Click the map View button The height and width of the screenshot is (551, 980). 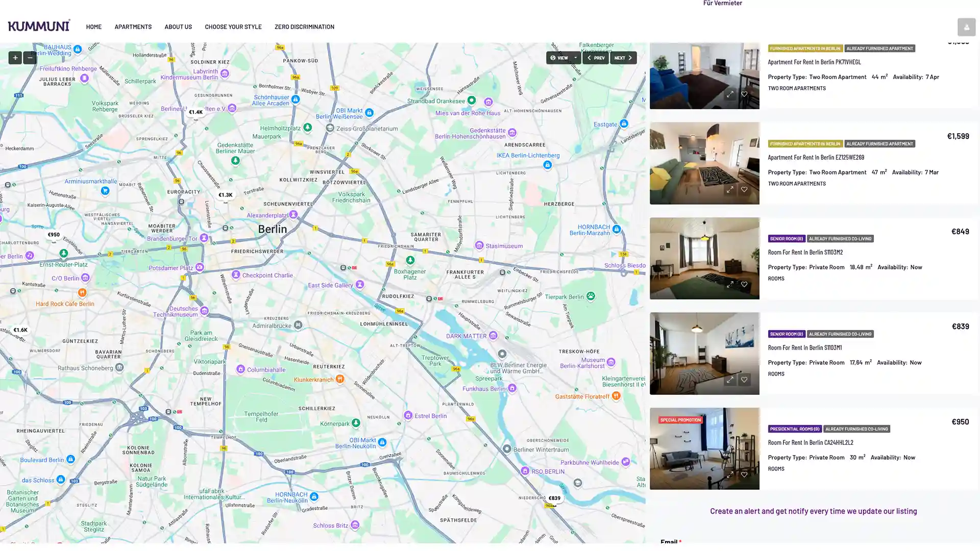point(559,58)
